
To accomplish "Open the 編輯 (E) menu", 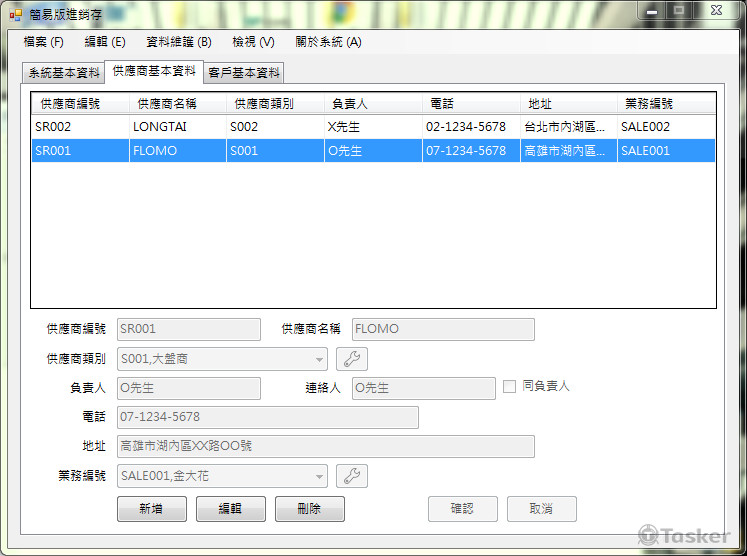I will (105, 42).
